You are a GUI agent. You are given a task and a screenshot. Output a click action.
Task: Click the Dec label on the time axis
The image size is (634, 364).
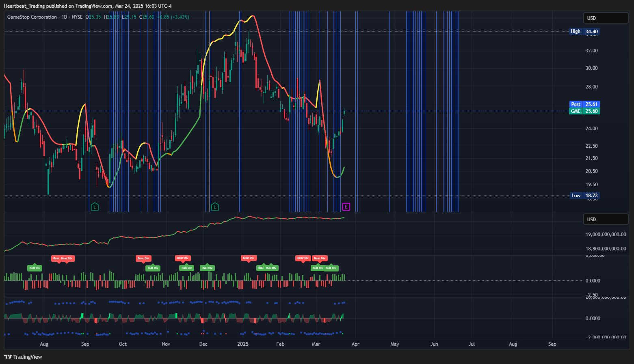(203, 344)
